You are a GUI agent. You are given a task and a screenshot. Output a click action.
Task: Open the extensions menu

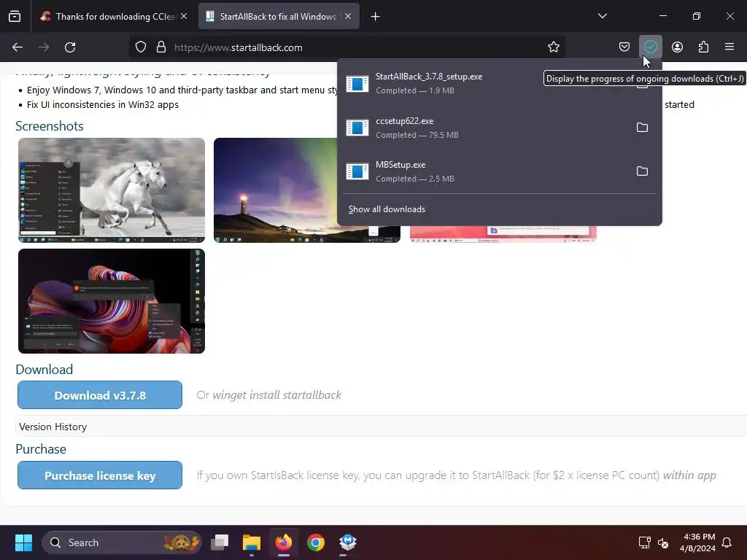(x=703, y=47)
